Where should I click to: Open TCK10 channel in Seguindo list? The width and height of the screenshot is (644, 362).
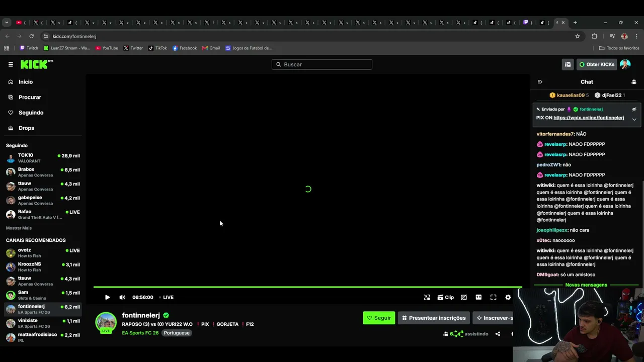click(x=43, y=158)
